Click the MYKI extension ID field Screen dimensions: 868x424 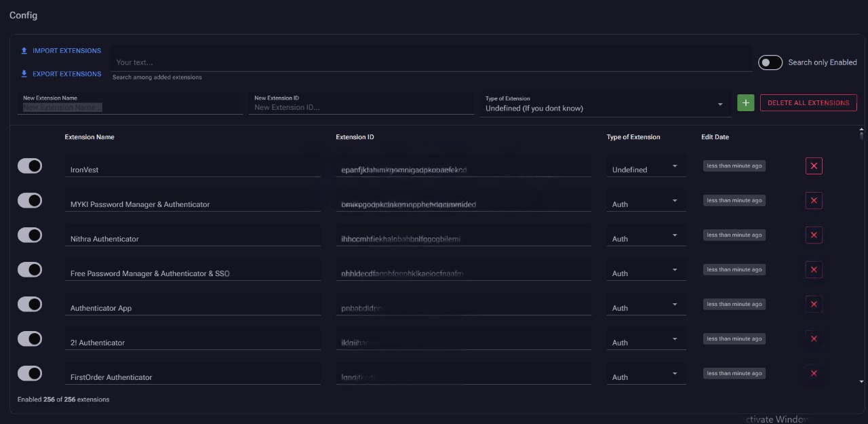(x=464, y=201)
